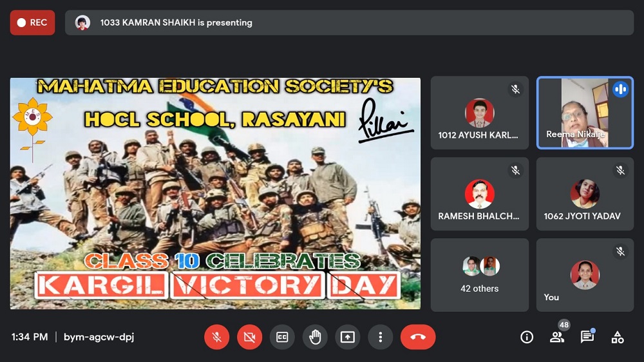Click the red REC recording indicator
Viewport: 644px width, 362px height.
point(32,23)
